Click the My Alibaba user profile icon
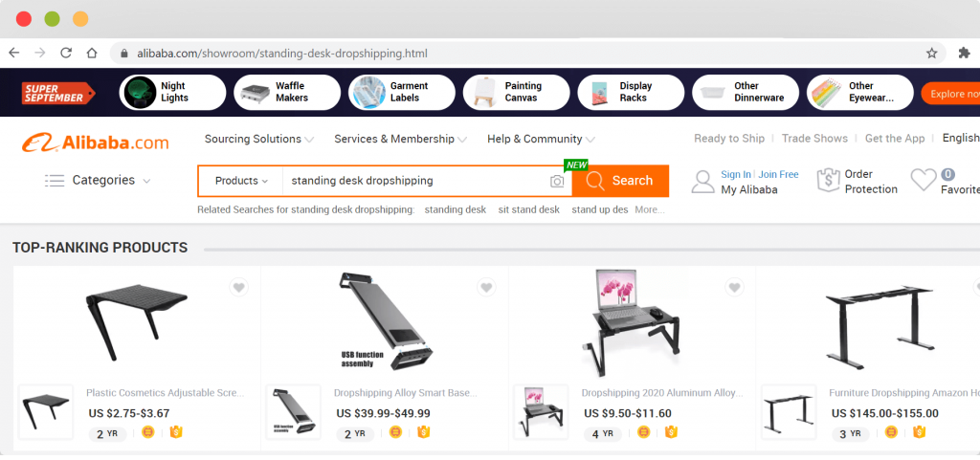 (703, 182)
